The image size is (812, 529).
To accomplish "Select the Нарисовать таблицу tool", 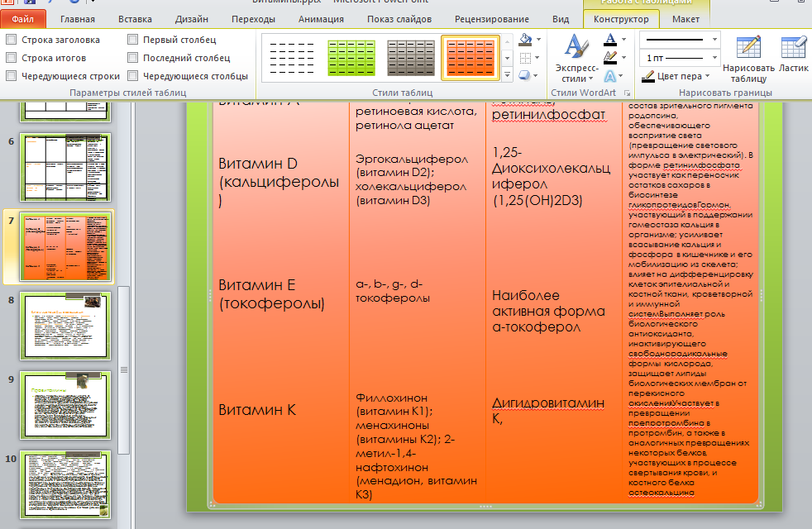I will [x=748, y=59].
